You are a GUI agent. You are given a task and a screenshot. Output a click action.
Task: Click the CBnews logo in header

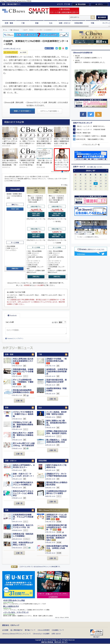click(13, 11)
